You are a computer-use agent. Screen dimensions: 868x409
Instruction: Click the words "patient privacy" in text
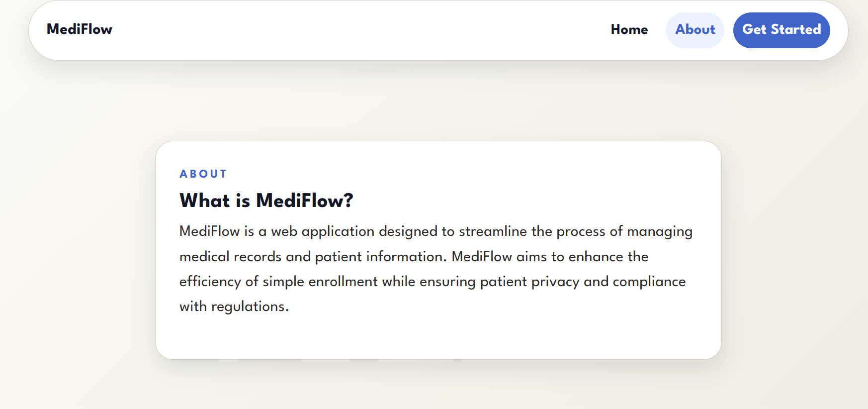pyautogui.click(x=530, y=282)
